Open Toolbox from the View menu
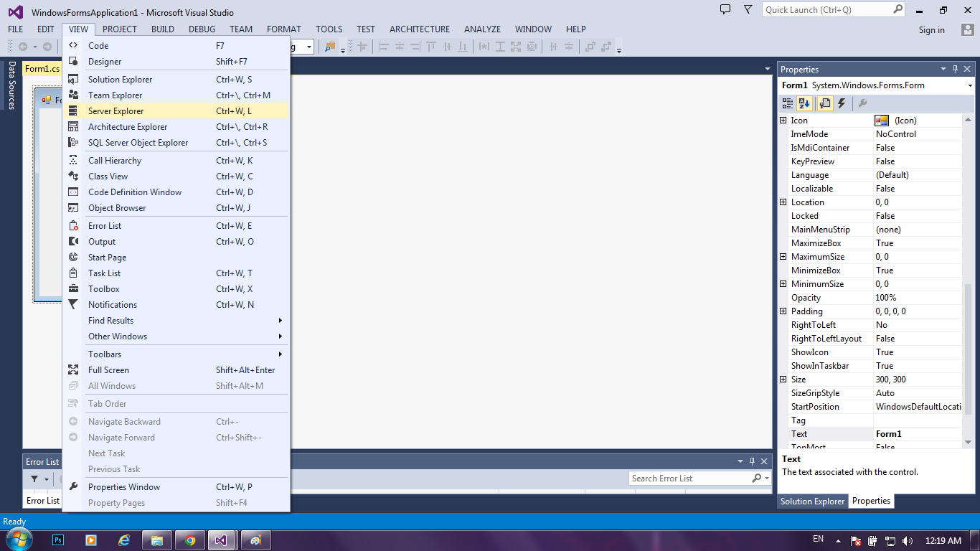Viewport: 980px width, 551px height. click(176, 289)
